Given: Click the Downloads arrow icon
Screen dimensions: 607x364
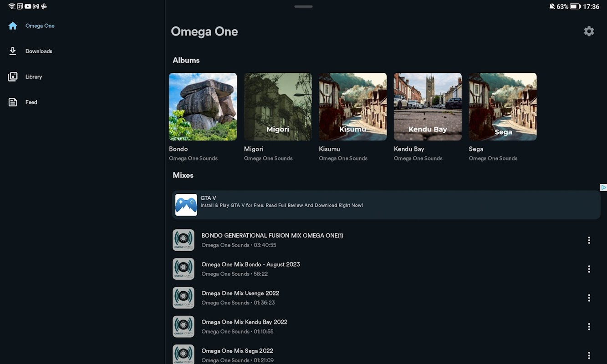Looking at the screenshot, I should (13, 51).
